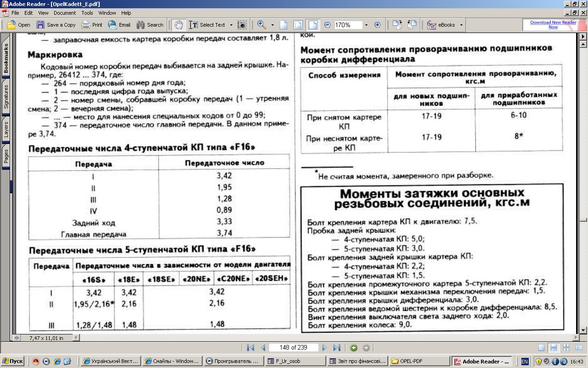Click the page number input field
Image resolution: width=588 pixels, height=368 pixels.
coord(294,348)
